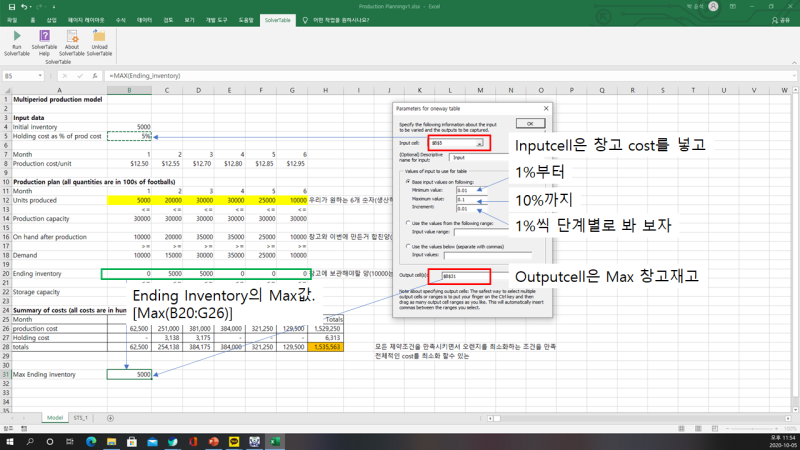
Task: Click the Increment field
Action: pyautogui.click(x=472, y=208)
